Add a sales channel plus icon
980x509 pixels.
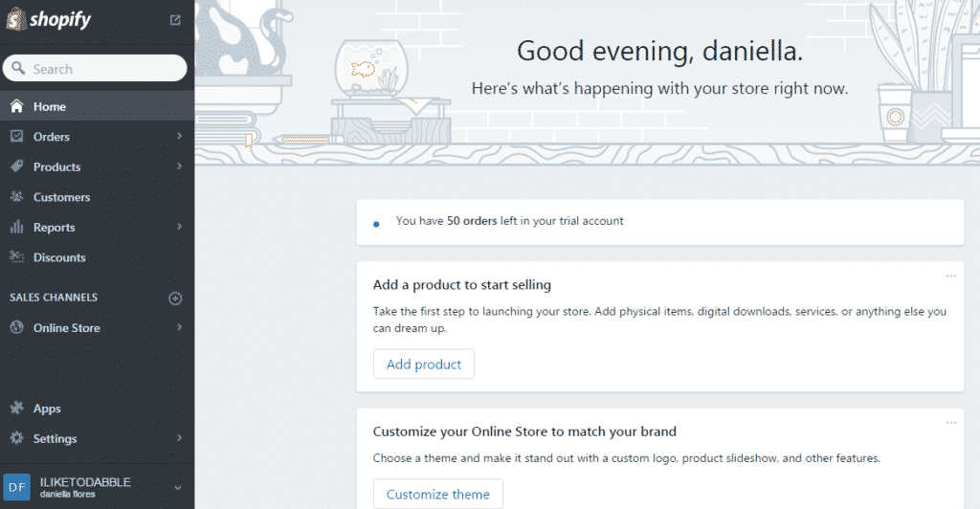(176, 298)
